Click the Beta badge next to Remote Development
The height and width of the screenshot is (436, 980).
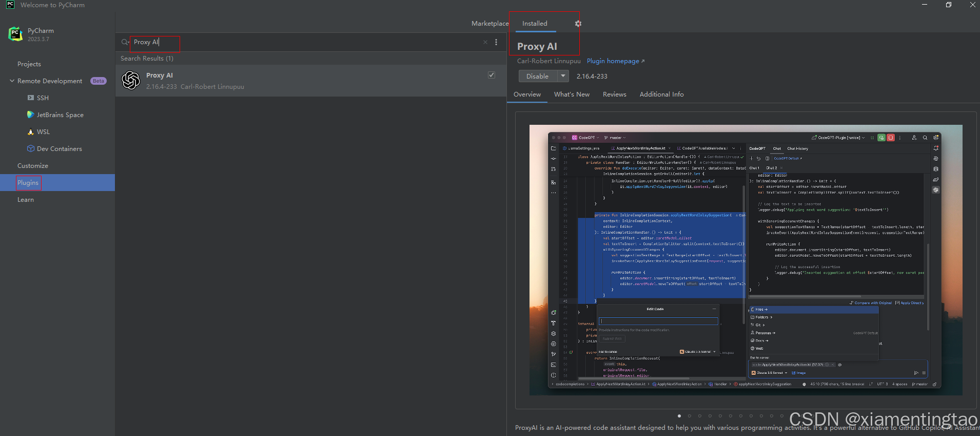click(x=99, y=81)
